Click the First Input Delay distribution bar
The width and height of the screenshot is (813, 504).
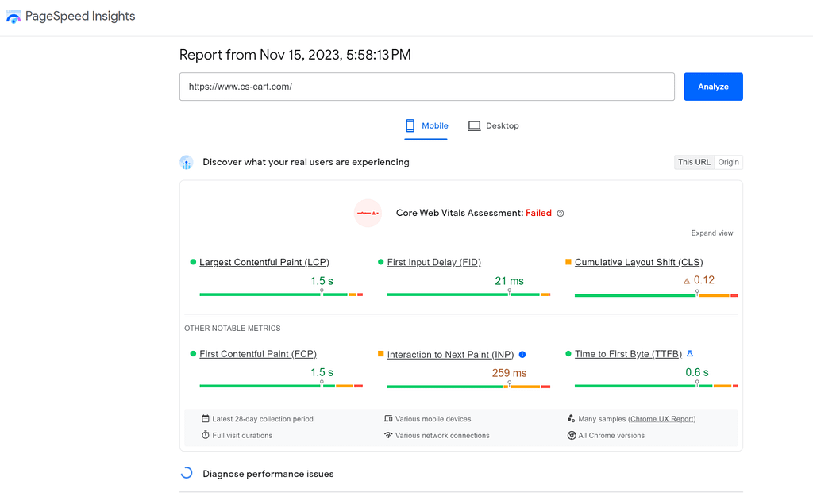point(468,294)
